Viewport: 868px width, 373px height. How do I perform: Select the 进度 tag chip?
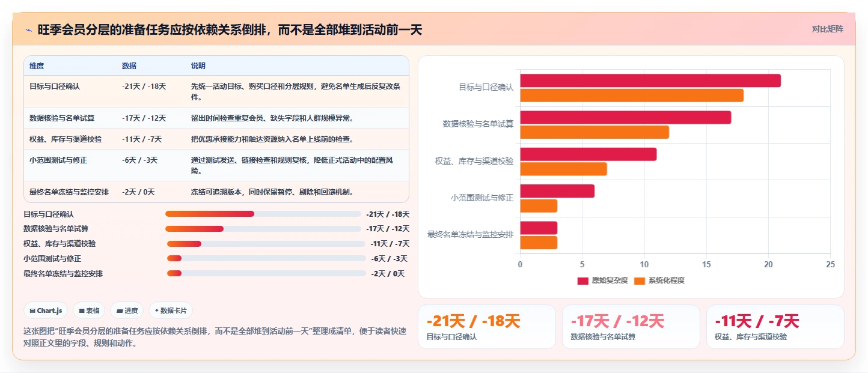(x=127, y=311)
